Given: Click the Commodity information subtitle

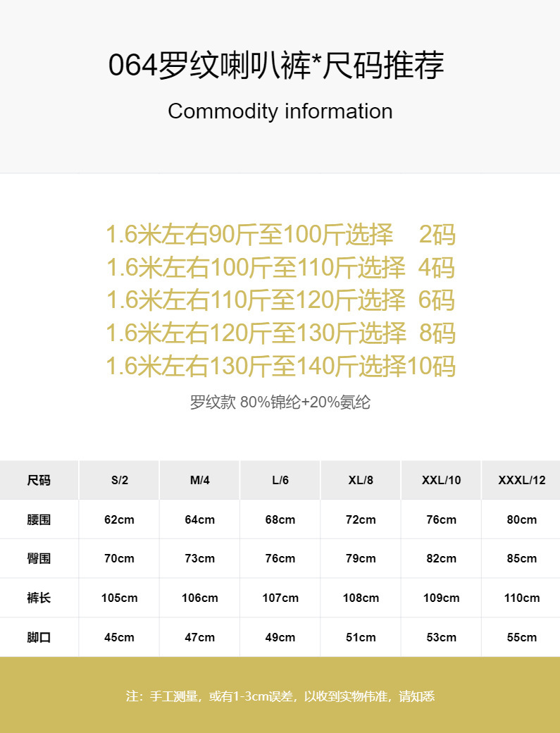Looking at the screenshot, I should pos(280,111).
